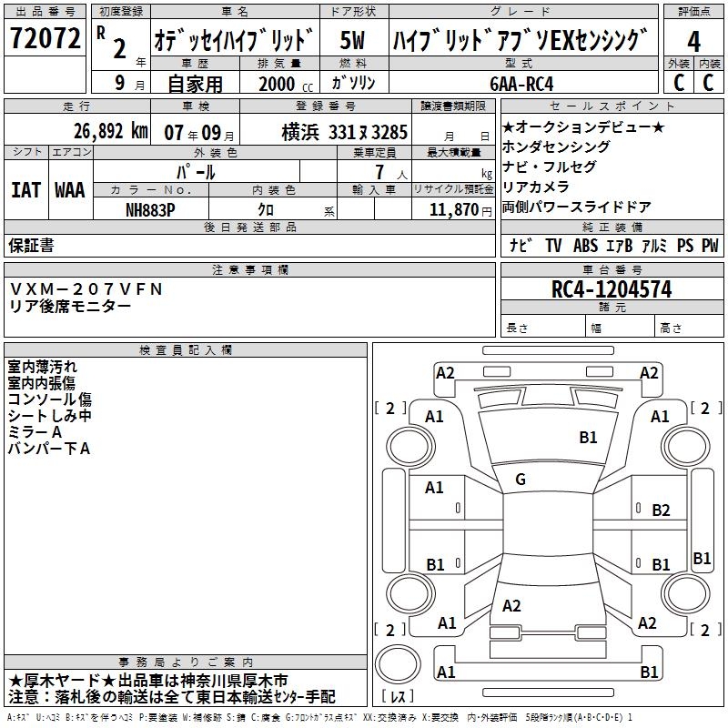Viewport: 728px width, 728px height.
Task: Select the fuel type "ガソリン"
Action: (x=353, y=83)
